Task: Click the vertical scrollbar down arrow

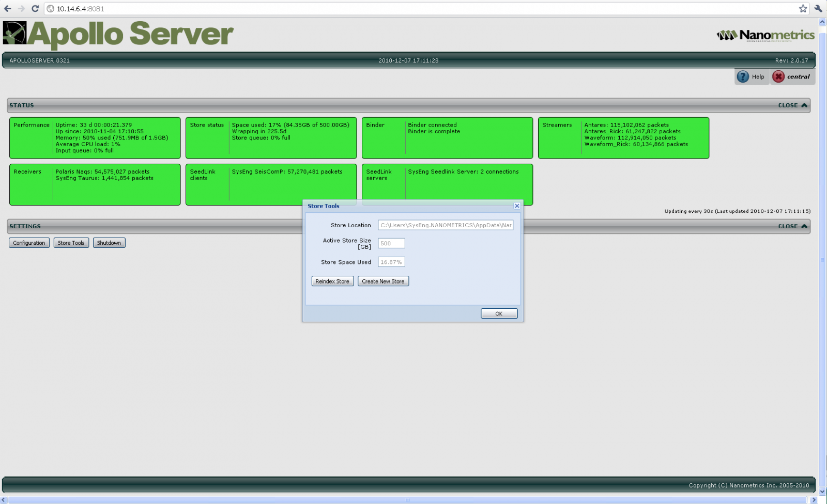Action: coord(822,491)
